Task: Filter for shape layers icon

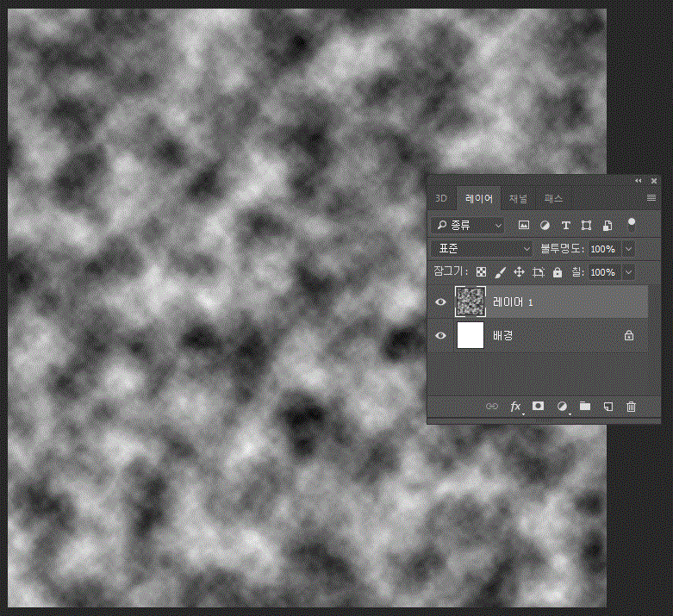Action: [x=586, y=225]
